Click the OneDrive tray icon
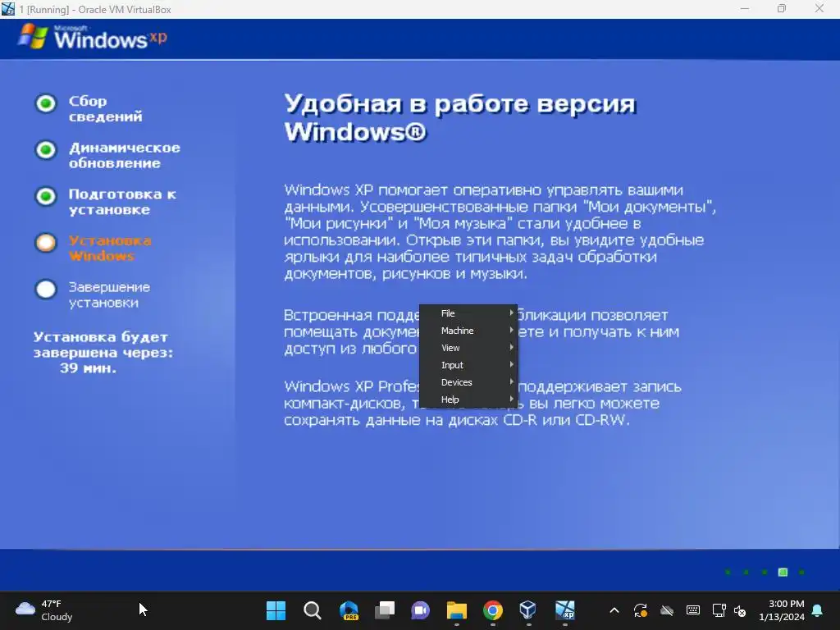This screenshot has height=630, width=840. click(666, 610)
